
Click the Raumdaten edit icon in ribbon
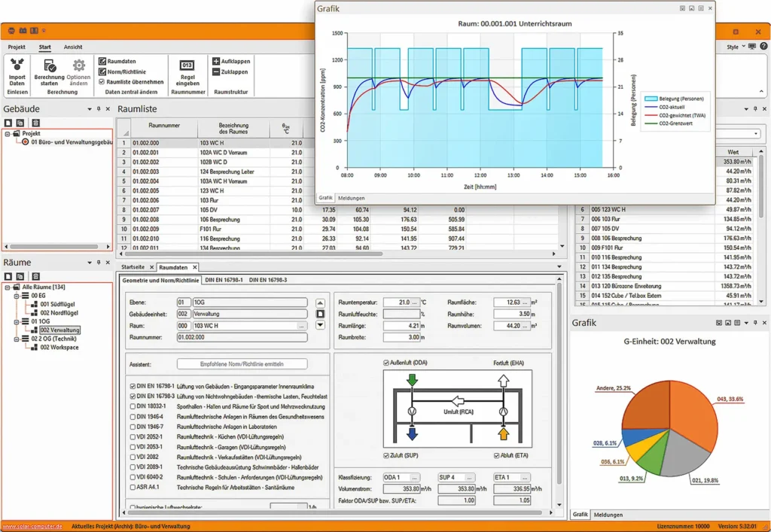(102, 61)
